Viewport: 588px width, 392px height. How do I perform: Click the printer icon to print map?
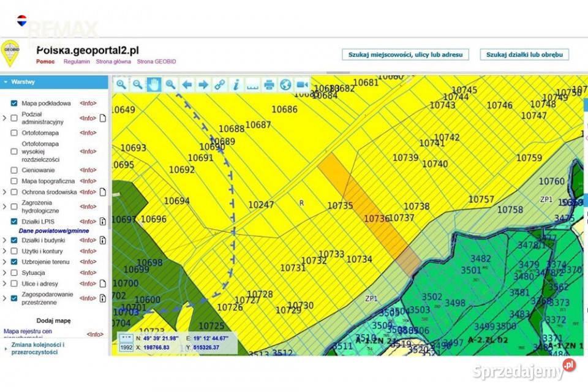[269, 85]
